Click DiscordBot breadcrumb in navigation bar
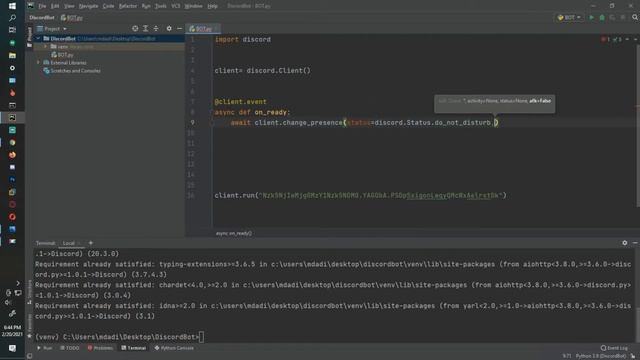Image resolution: width=640 pixels, height=360 pixels. [42, 18]
